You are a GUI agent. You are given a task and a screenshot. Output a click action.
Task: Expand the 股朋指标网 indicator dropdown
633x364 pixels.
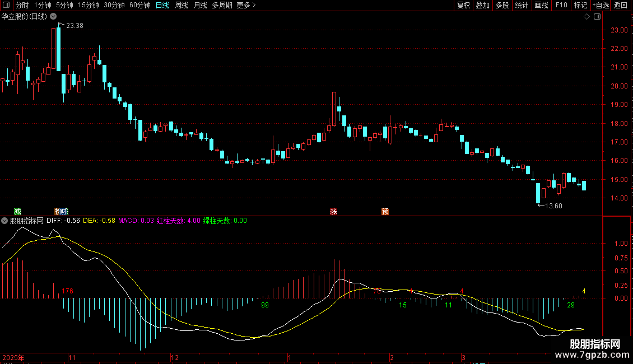[x=4, y=221]
